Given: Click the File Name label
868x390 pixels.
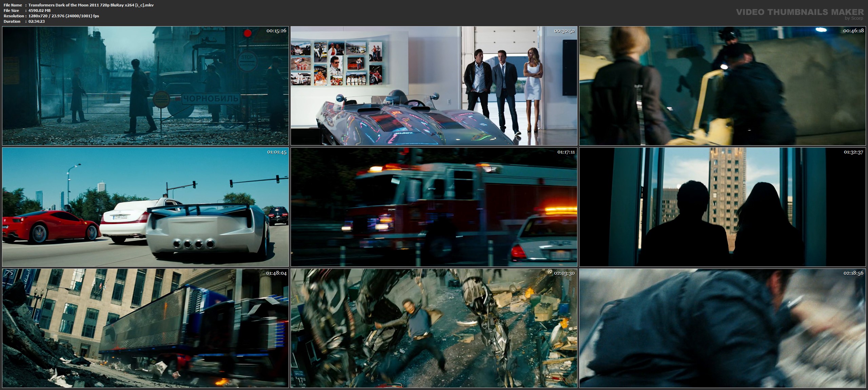Looking at the screenshot, I should click(13, 5).
